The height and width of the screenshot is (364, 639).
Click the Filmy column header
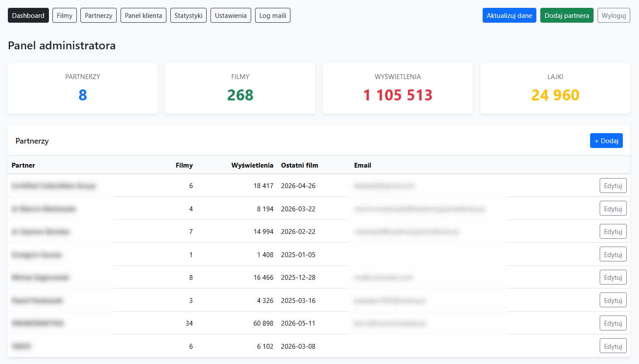click(184, 165)
